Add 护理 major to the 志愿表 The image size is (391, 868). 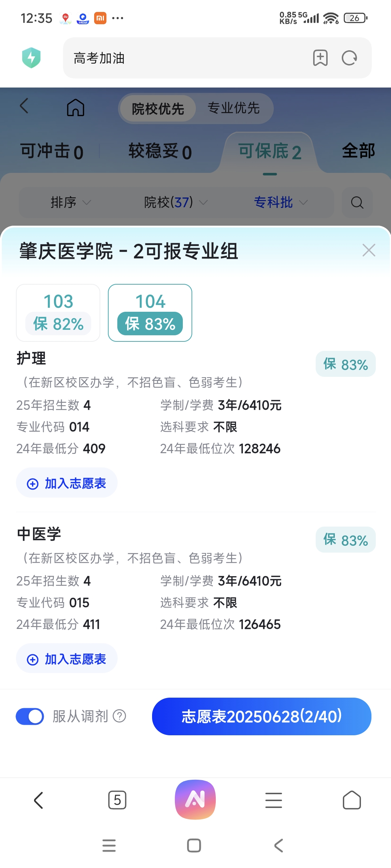(x=67, y=483)
